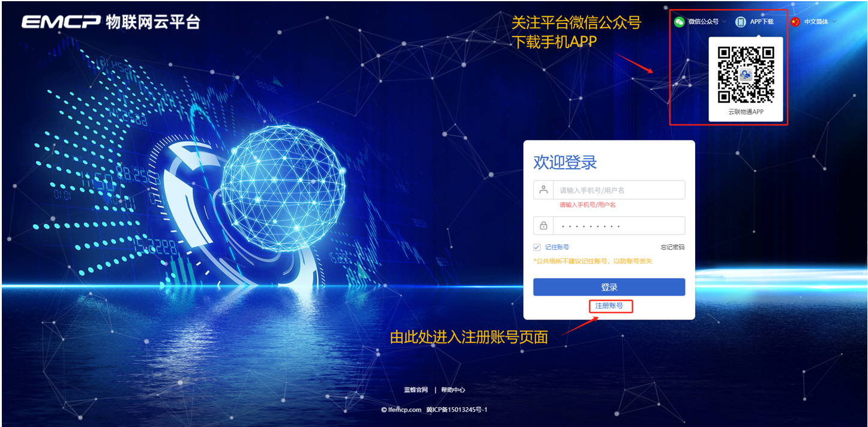Open the 注册账号 link
This screenshot has height=427, width=868.
pos(609,306)
